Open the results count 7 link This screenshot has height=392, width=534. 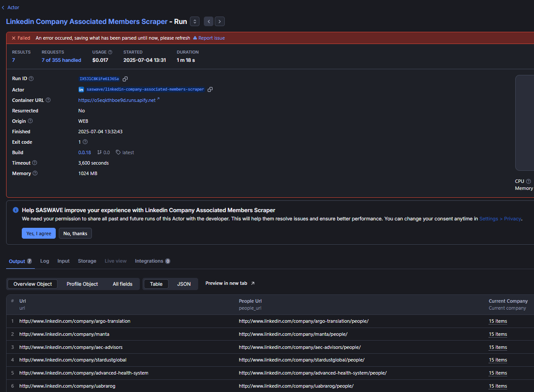point(14,60)
